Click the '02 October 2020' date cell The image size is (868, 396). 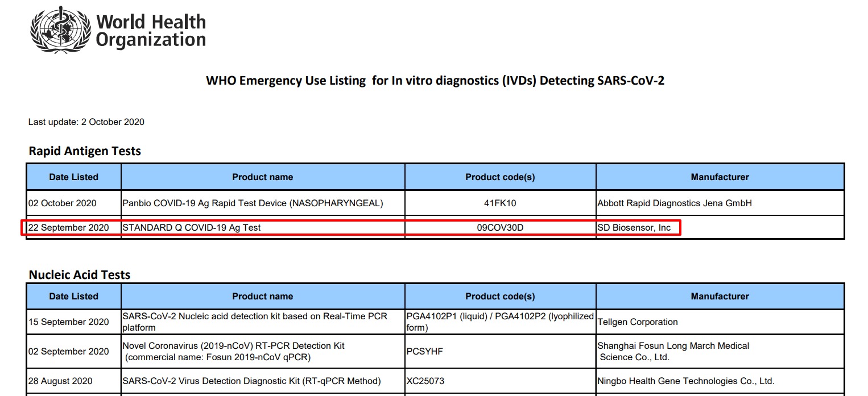point(74,203)
